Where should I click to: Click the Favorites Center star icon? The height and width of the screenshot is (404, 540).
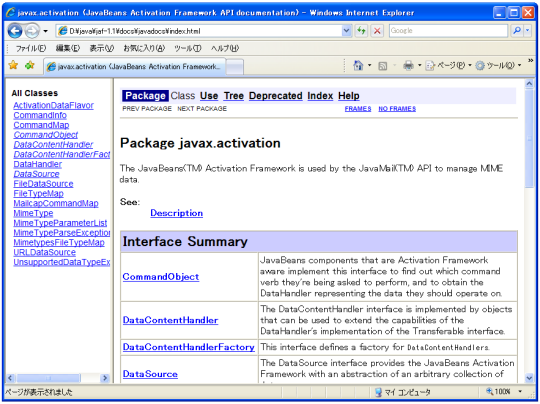pyautogui.click(x=13, y=65)
